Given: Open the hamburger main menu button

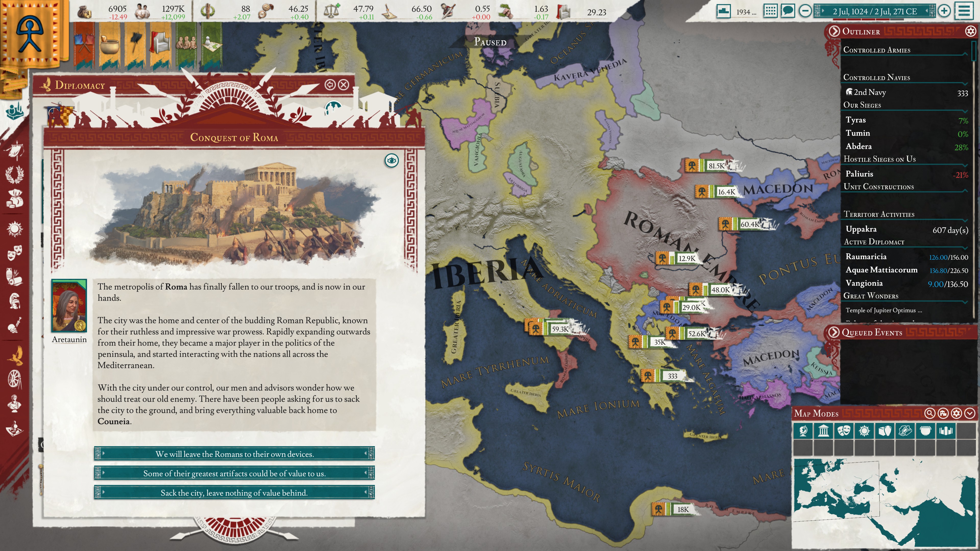Looking at the screenshot, I should pos(964,11).
